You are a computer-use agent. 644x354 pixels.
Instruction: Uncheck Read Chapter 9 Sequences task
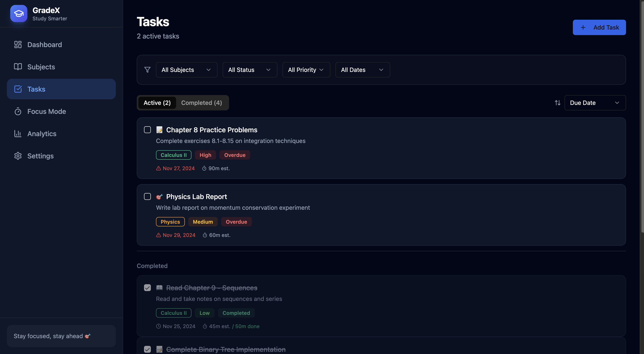[147, 288]
